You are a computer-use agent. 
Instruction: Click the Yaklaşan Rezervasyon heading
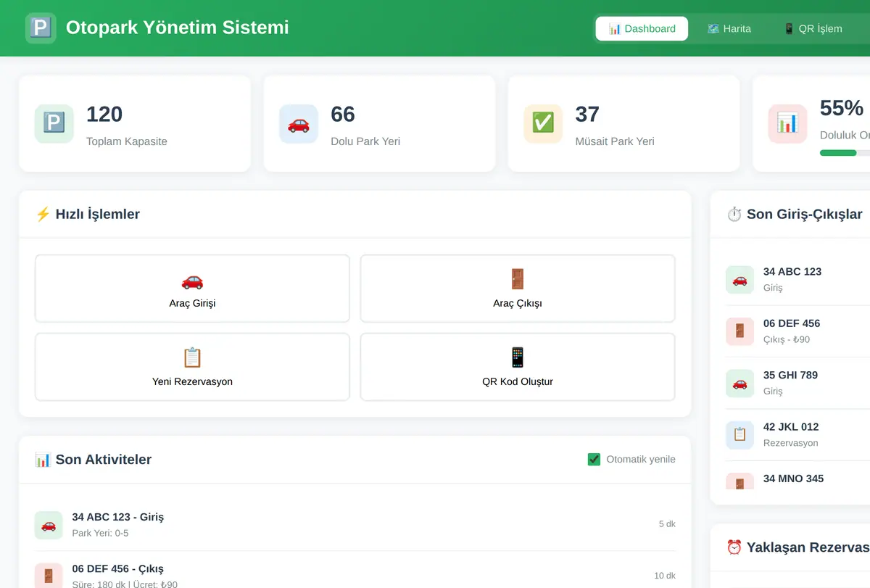click(x=798, y=547)
